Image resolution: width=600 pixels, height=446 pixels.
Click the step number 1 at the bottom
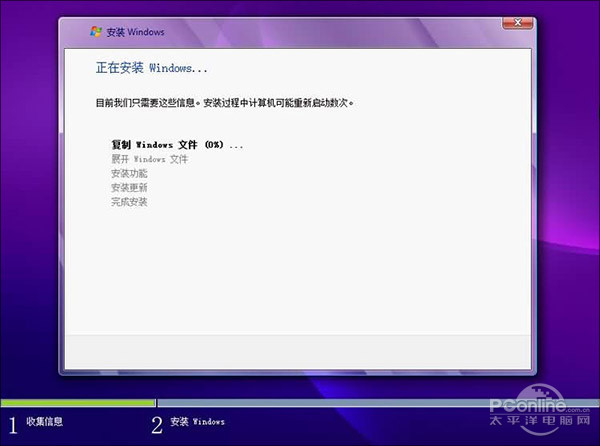(x=13, y=423)
